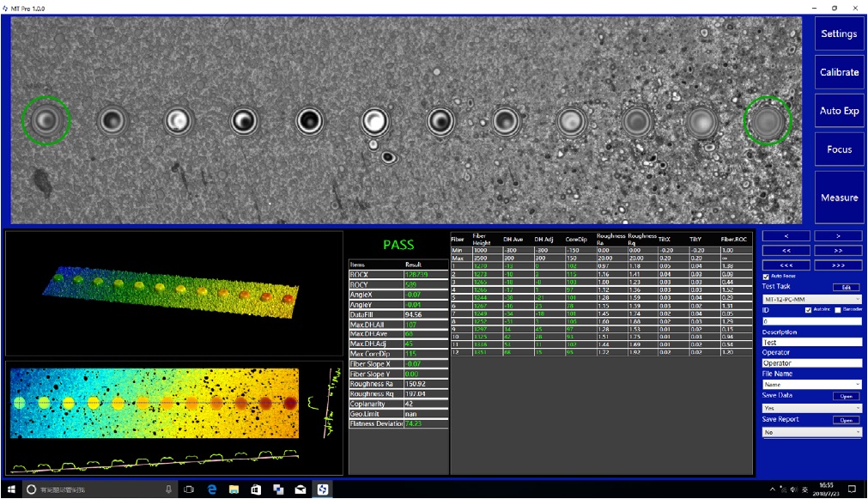The width and height of the screenshot is (868, 499).
Task: Click Edit next to Test Task
Action: (845, 287)
